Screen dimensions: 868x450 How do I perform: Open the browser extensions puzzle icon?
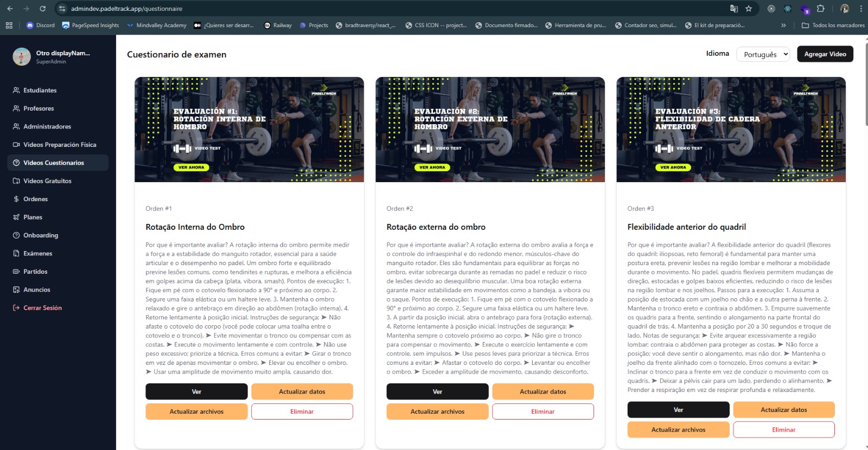pyautogui.click(x=820, y=9)
